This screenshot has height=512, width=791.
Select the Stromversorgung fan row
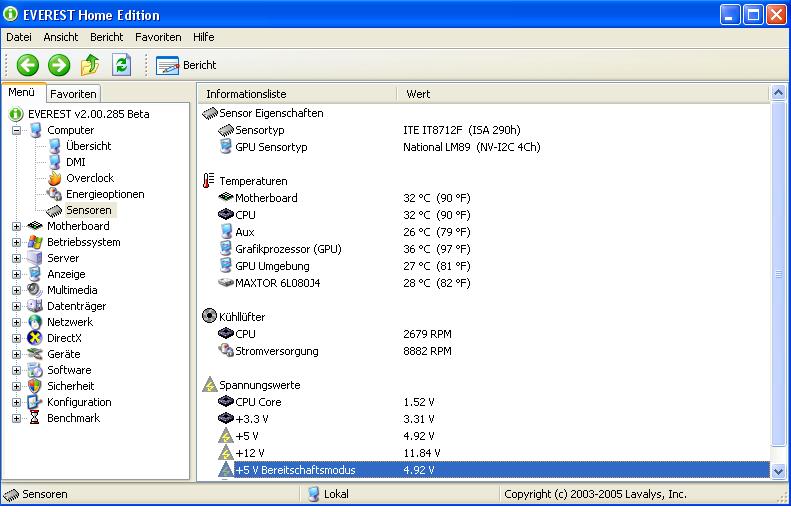tap(484, 351)
